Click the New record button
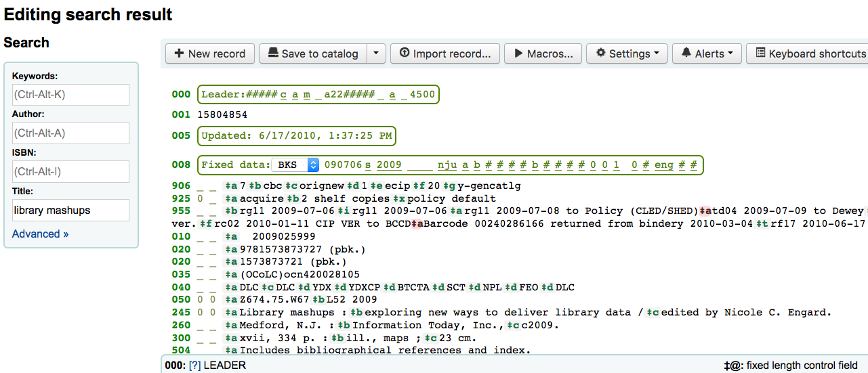 tap(209, 53)
